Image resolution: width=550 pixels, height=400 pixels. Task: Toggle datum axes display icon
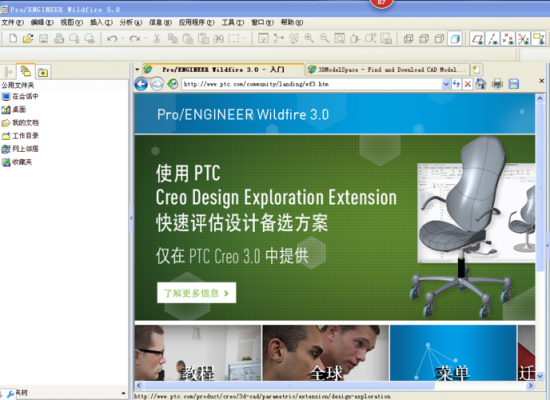click(x=493, y=38)
